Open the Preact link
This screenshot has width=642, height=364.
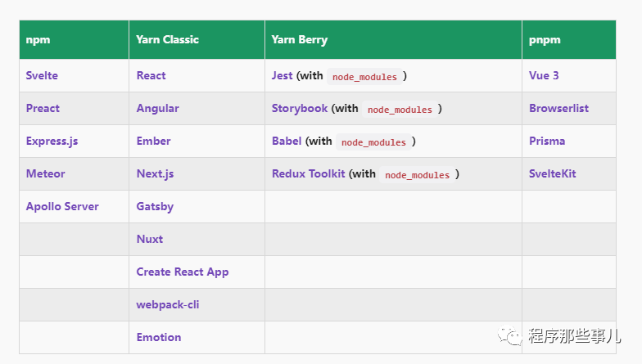43,108
